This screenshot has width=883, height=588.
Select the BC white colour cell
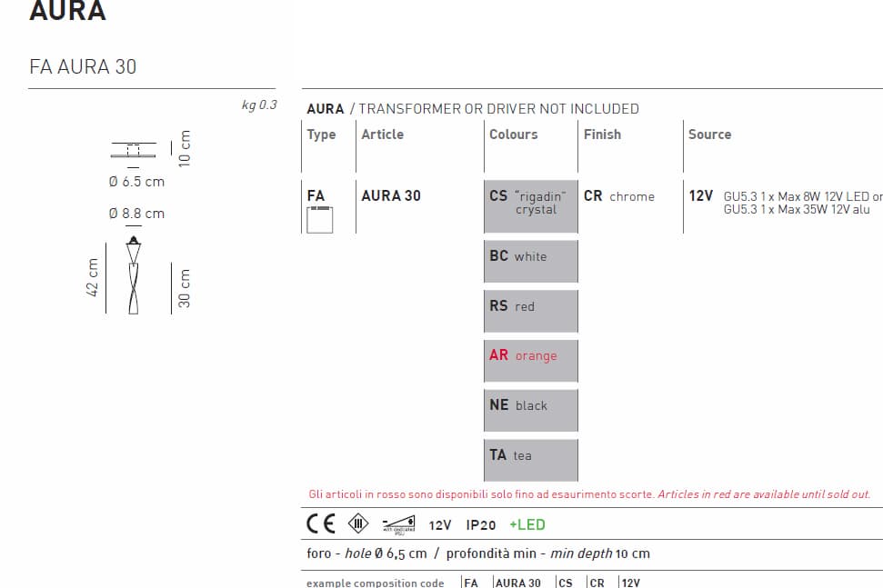click(531, 260)
